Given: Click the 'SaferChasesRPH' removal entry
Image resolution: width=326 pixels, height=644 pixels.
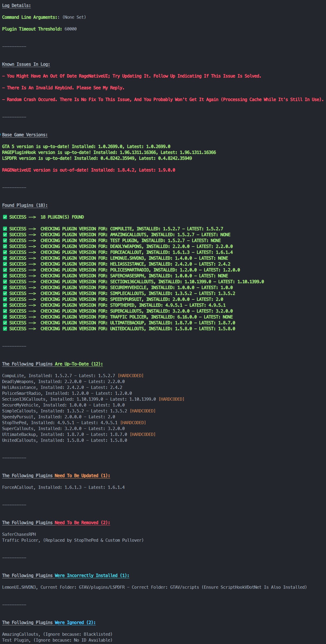Looking at the screenshot, I should click(x=19, y=534).
